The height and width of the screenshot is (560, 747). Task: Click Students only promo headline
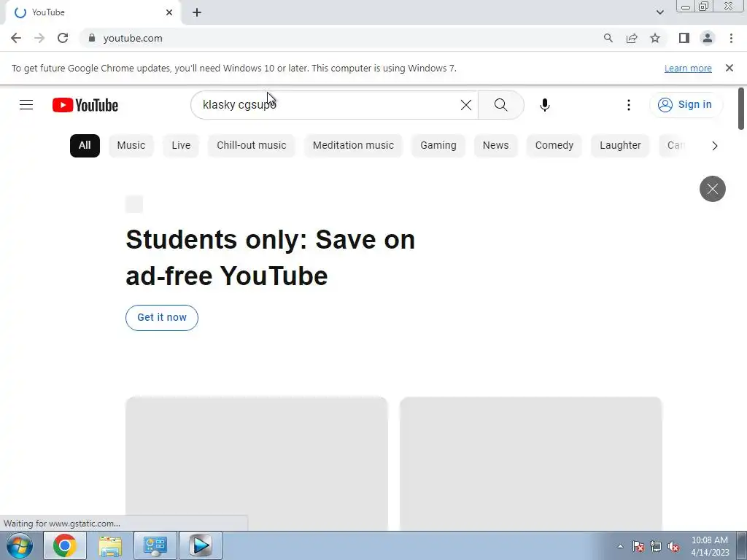click(270, 257)
